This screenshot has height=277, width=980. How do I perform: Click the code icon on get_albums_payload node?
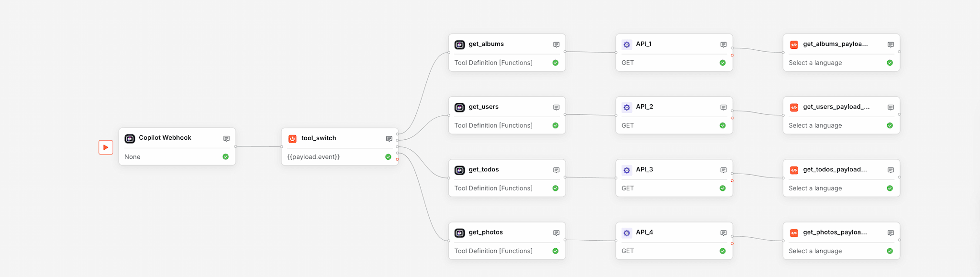point(794,44)
